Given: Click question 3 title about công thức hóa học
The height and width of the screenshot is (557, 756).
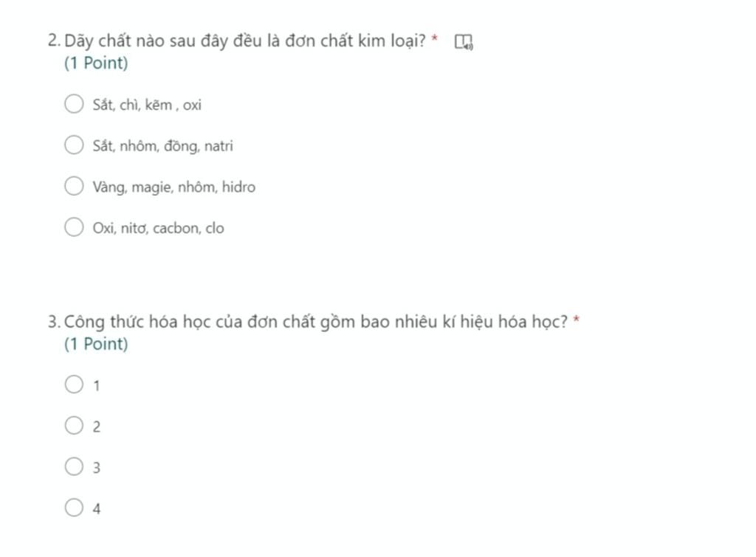Looking at the screenshot, I should tap(316, 322).
